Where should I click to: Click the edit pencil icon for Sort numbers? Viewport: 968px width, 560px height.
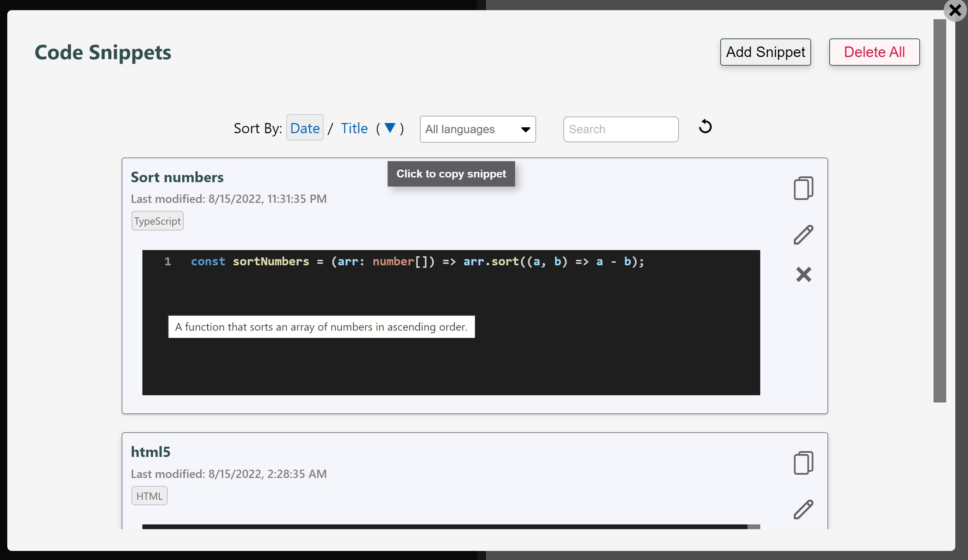point(803,234)
